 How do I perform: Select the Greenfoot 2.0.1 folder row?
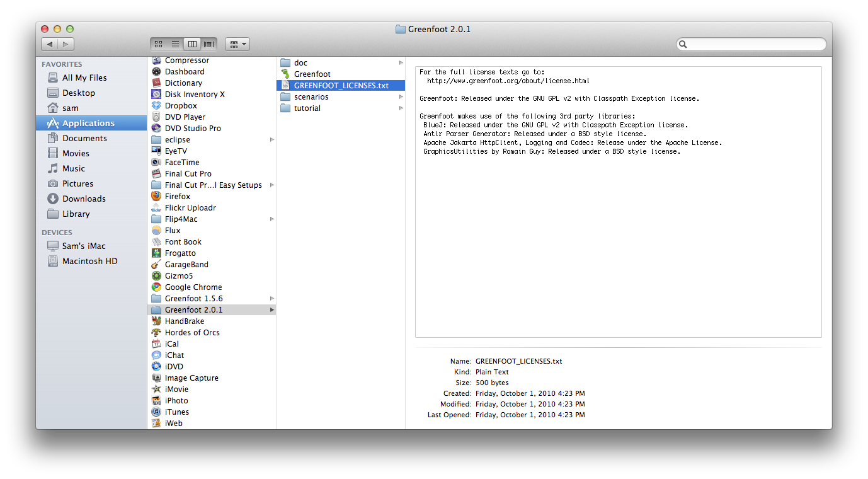[212, 310]
